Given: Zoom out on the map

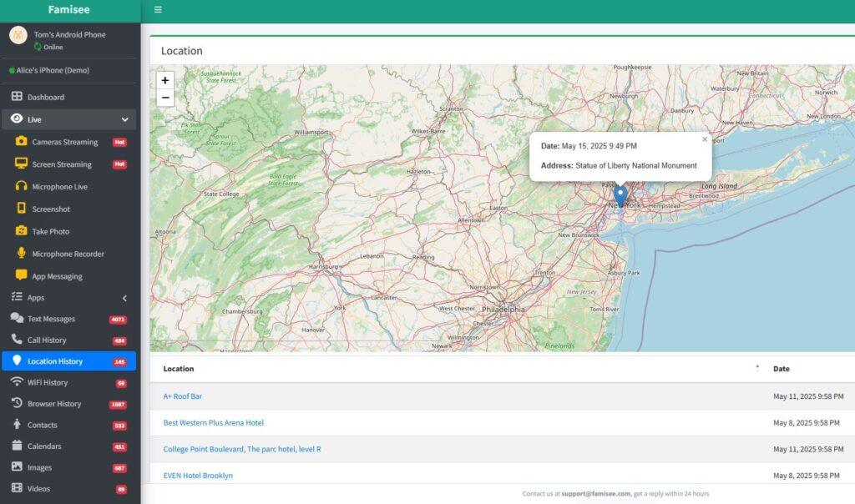Looking at the screenshot, I should click(x=165, y=98).
